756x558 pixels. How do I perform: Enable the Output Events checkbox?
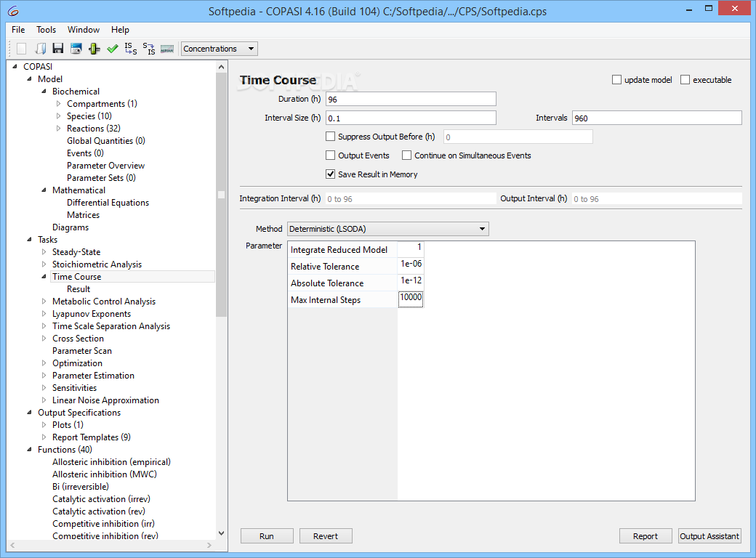[x=330, y=155]
